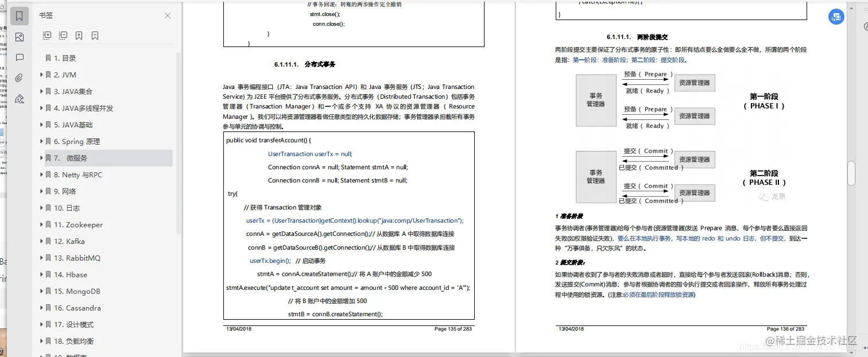Screen dimensions: 868x357
Task: Expand the 9. 网络 bookmark arrow
Action: click(x=41, y=192)
